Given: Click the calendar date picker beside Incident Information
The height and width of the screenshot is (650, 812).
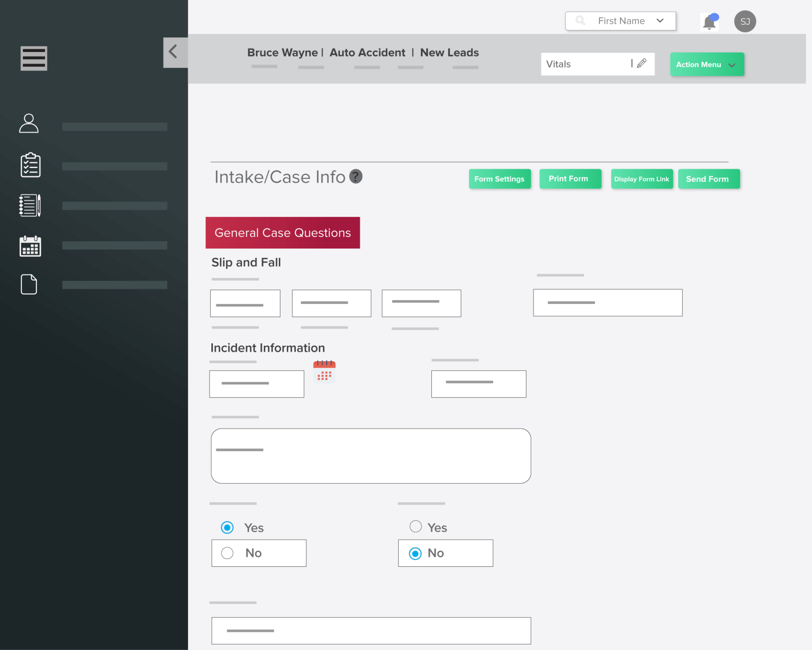Looking at the screenshot, I should tap(324, 372).
